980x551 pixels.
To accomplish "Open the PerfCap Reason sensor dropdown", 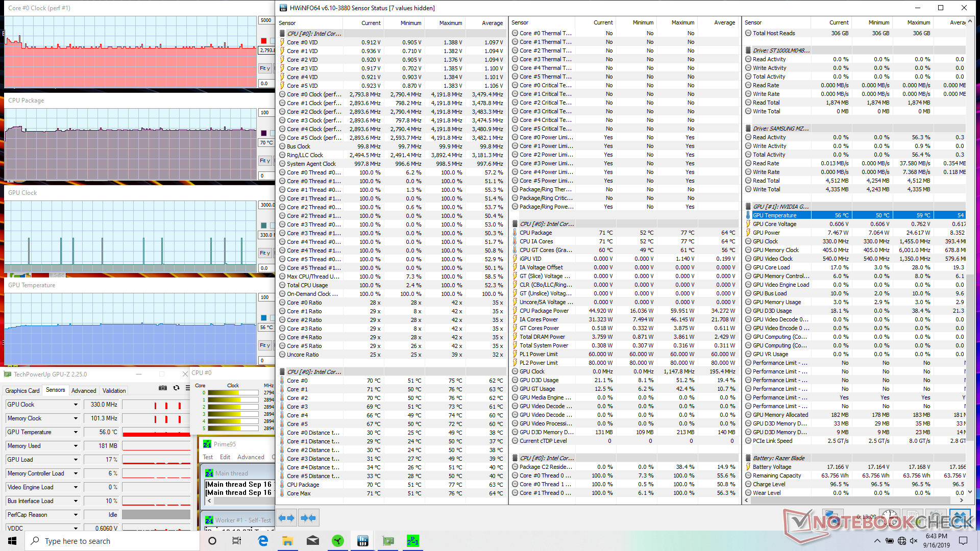I will pyautogui.click(x=76, y=515).
